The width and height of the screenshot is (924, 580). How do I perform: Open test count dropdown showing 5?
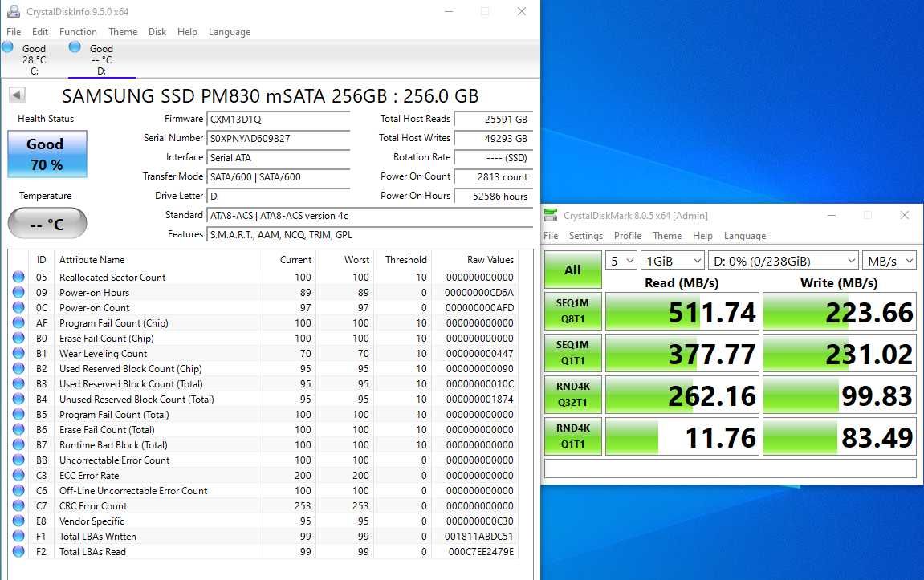click(621, 261)
